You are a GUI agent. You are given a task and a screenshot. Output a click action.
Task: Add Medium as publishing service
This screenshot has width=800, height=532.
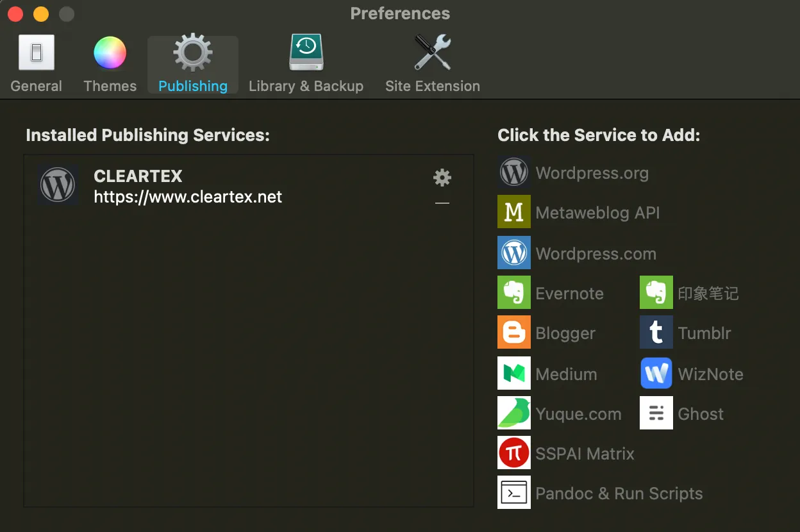click(565, 374)
